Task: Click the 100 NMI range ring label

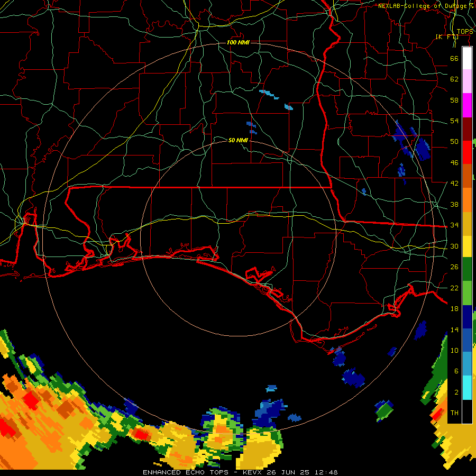Action: pyautogui.click(x=239, y=42)
